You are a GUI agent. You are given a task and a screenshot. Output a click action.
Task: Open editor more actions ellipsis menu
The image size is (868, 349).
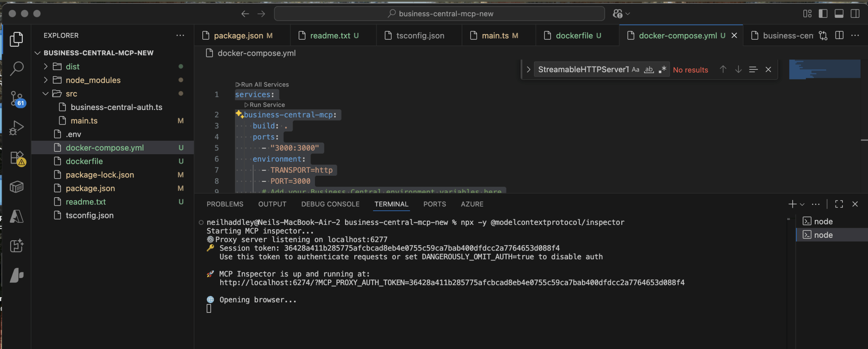click(855, 36)
